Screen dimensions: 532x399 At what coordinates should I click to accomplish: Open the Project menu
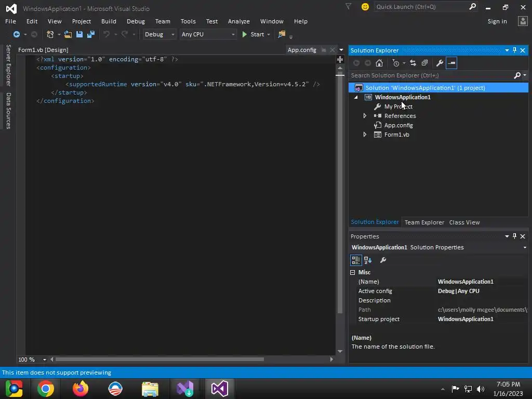pos(82,21)
